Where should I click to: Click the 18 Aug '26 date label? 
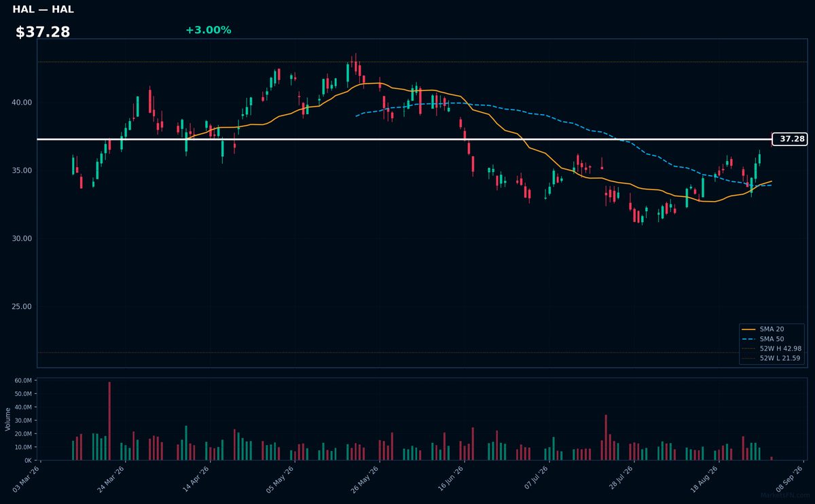click(x=704, y=479)
